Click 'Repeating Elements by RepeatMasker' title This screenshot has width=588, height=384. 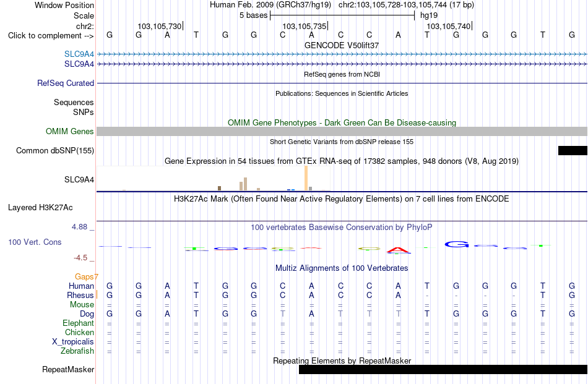coord(342,361)
